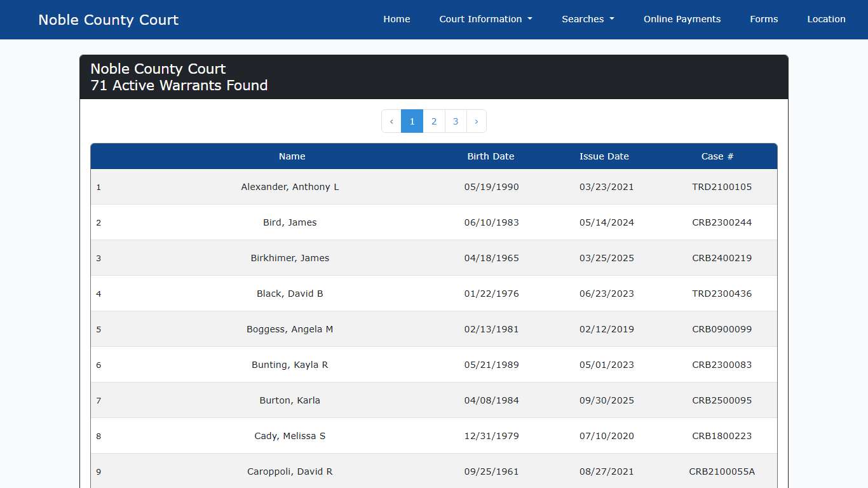Go to page 2 of warrants

coord(434,121)
